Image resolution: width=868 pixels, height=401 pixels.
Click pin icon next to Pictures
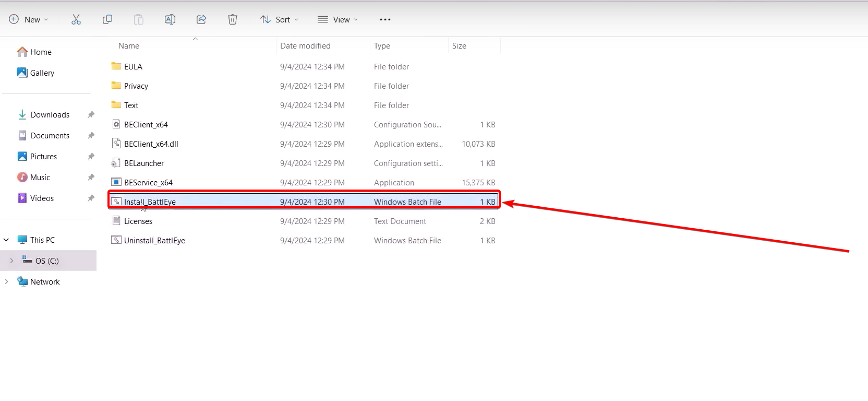tap(91, 156)
